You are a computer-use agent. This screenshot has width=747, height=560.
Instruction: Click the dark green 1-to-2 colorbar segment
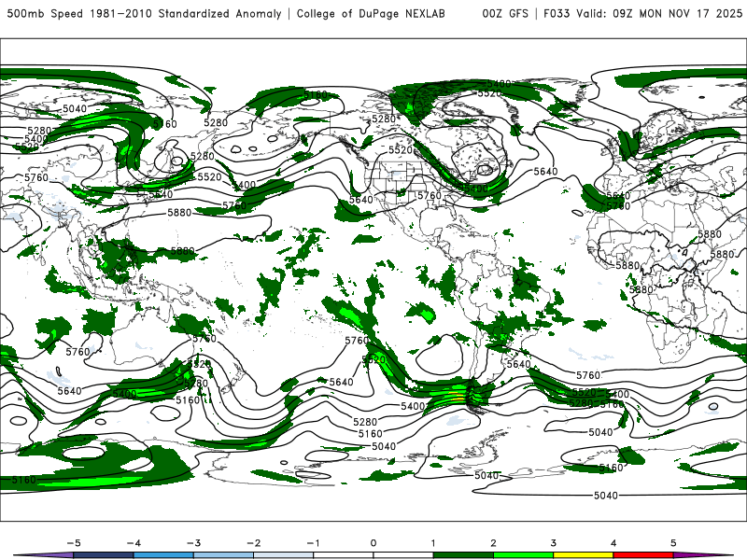tap(463, 555)
